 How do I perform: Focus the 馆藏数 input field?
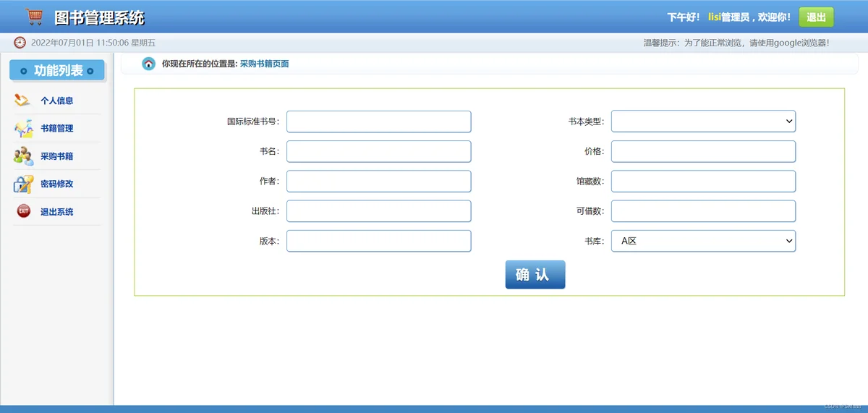pyautogui.click(x=703, y=181)
